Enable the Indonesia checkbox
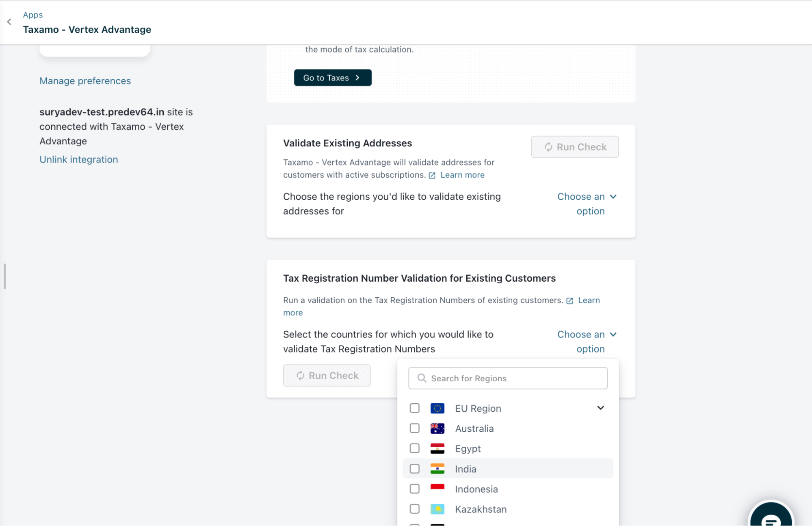Image resolution: width=812 pixels, height=526 pixels. point(414,489)
